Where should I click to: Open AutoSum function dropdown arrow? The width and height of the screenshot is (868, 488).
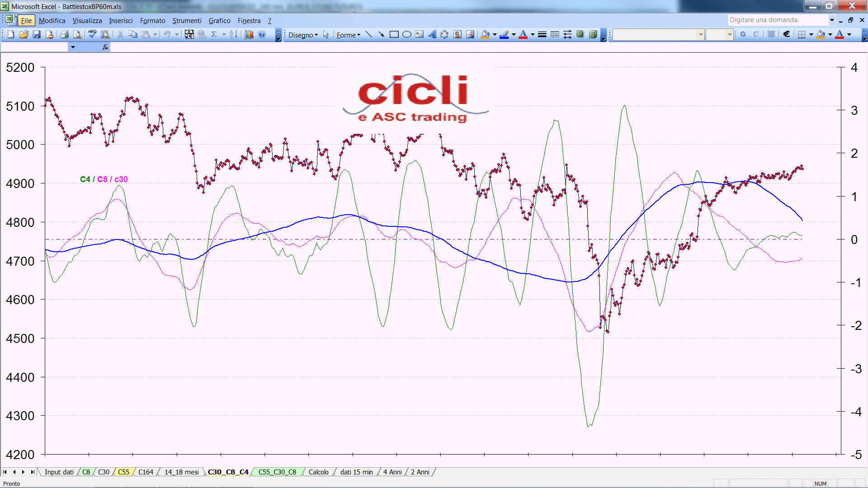pos(224,34)
